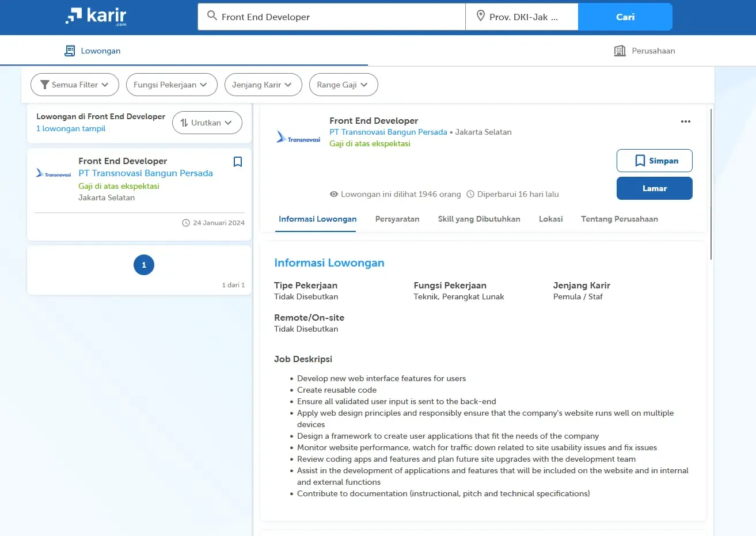Image resolution: width=756 pixels, height=536 pixels.
Task: Click the '24 Januari 2024' date
Action: click(219, 223)
